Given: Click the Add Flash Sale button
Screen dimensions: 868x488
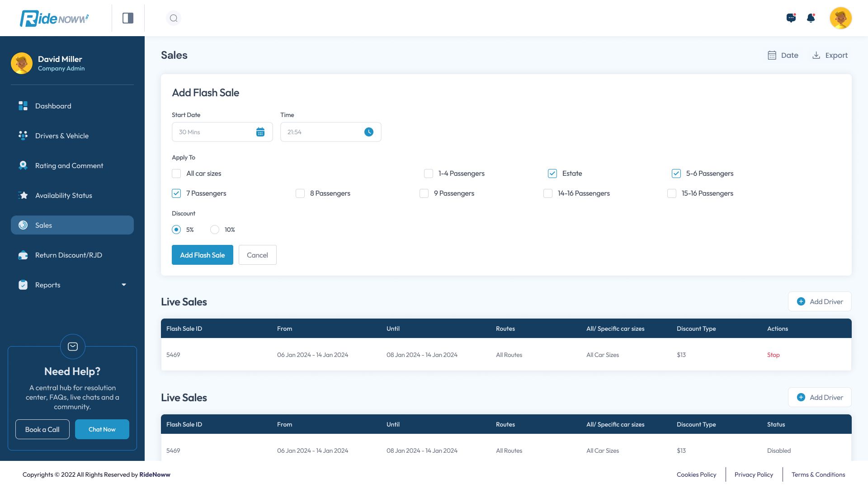Looking at the screenshot, I should pos(203,255).
